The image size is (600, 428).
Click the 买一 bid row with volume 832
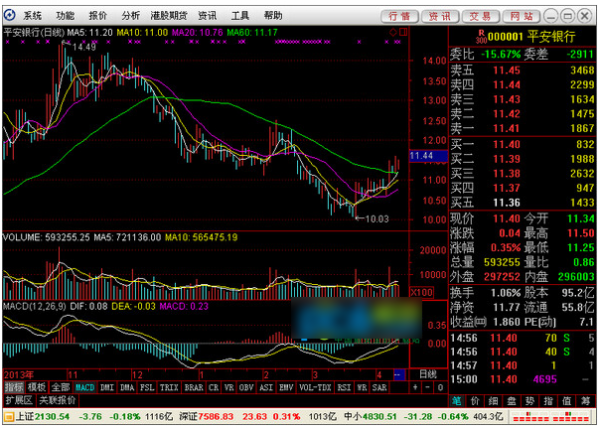pos(522,144)
